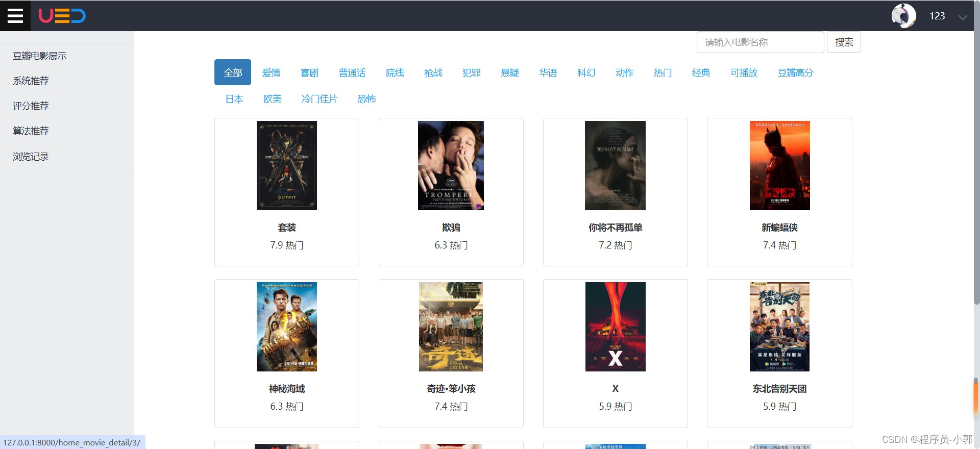Click the 你将不再孤单 movie title
980x449 pixels.
click(616, 228)
